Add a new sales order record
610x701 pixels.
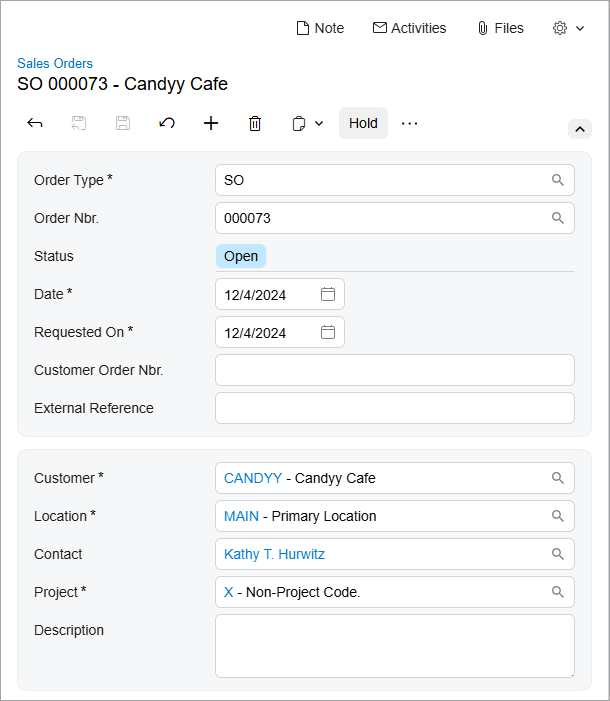211,123
